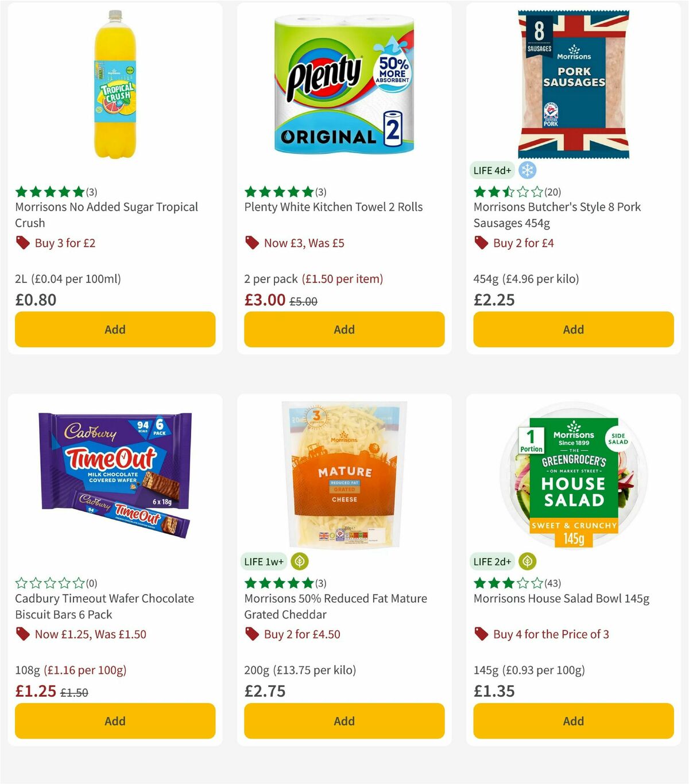The image size is (689, 784).
Task: Click the red offer tag icon on Tropical Crush
Action: tap(22, 243)
